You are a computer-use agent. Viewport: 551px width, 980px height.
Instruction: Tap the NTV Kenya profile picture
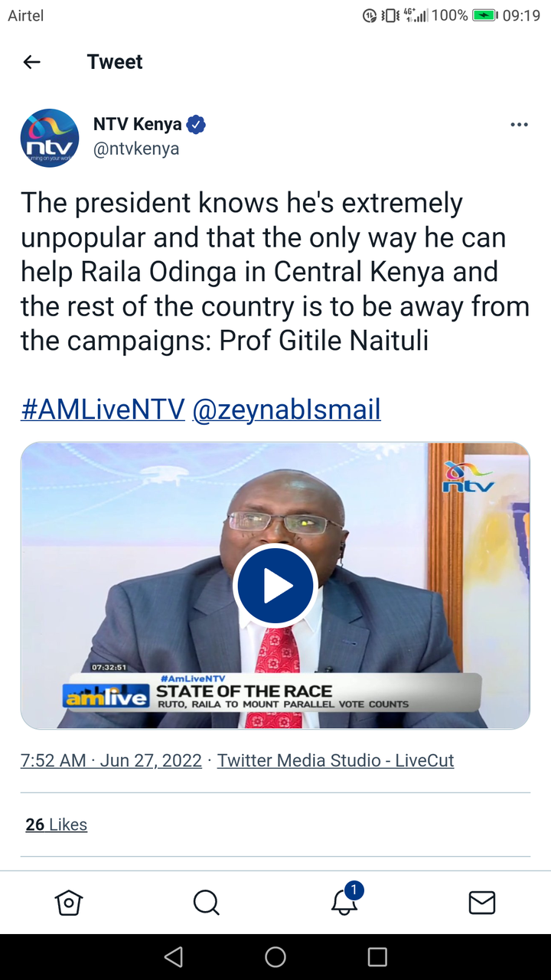coord(50,138)
